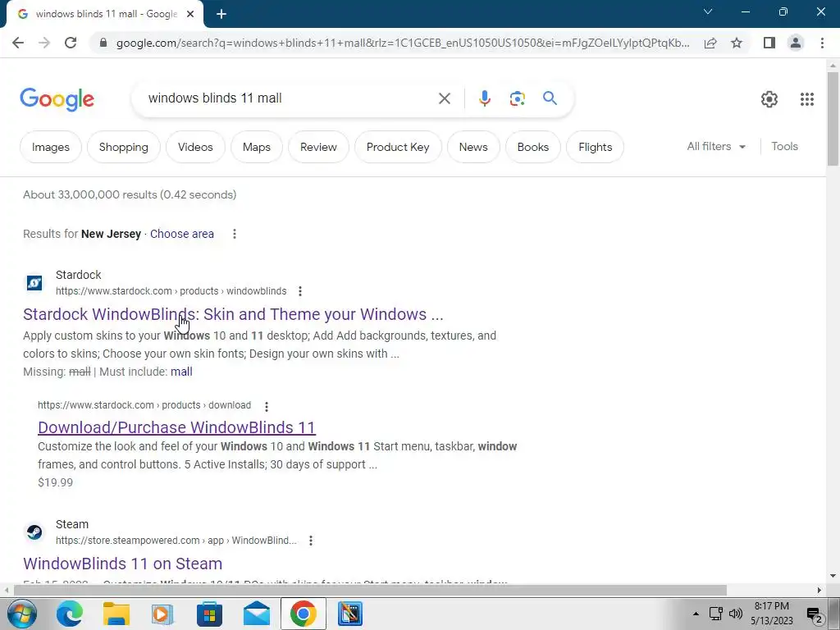Click the stardock.com products download URL text
The width and height of the screenshot is (840, 630).
tap(144, 405)
